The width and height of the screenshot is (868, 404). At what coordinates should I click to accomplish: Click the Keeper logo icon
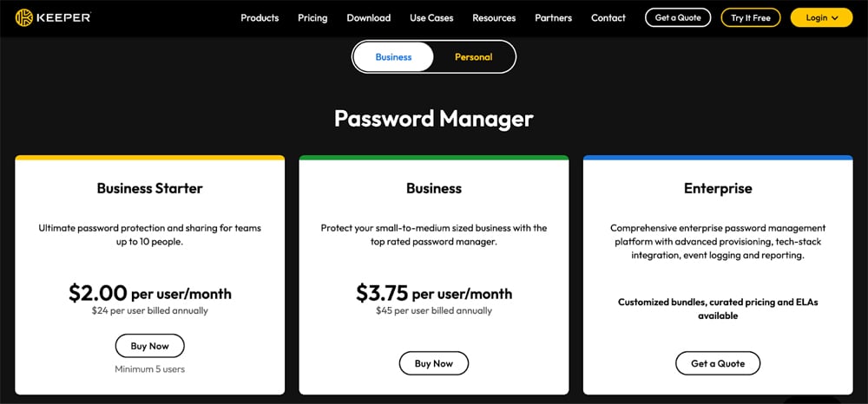[25, 17]
